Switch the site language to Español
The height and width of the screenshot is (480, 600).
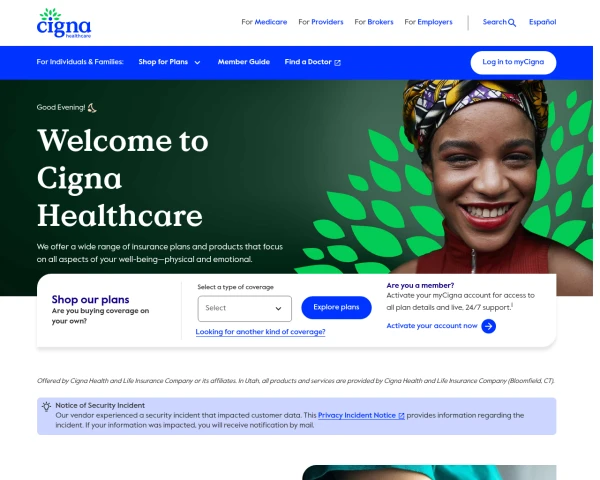click(543, 22)
